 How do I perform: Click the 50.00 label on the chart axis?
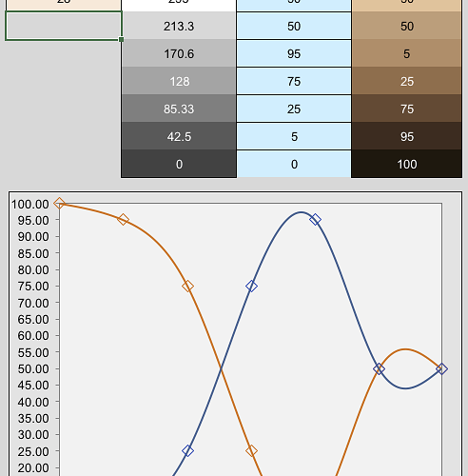pyautogui.click(x=33, y=368)
